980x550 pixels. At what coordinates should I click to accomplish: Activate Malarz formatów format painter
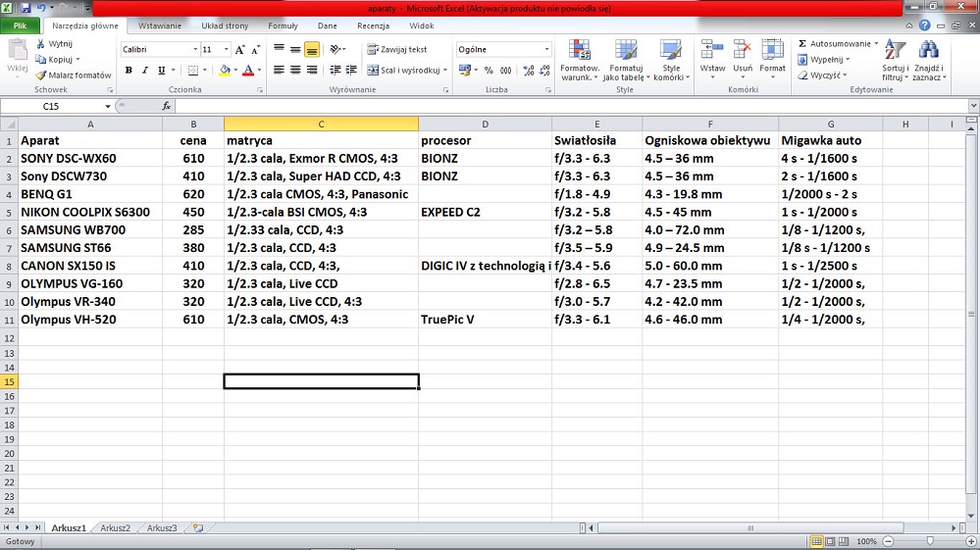[x=74, y=75]
